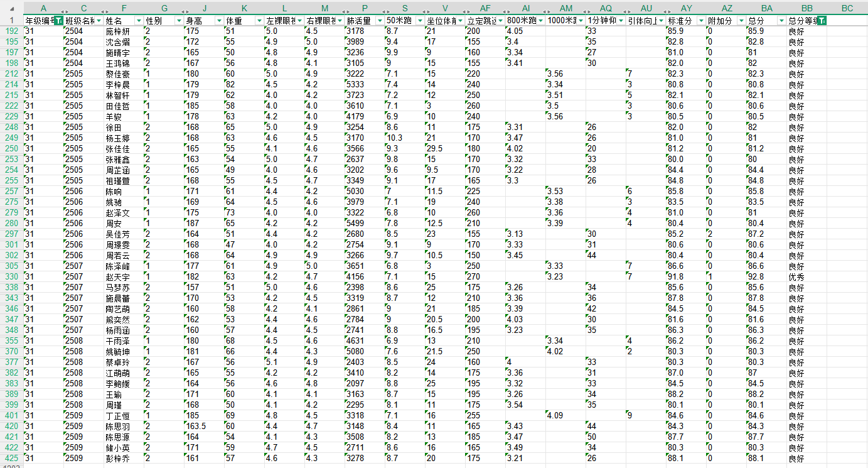Expand the 附加分 filter dropdown

(x=741, y=21)
